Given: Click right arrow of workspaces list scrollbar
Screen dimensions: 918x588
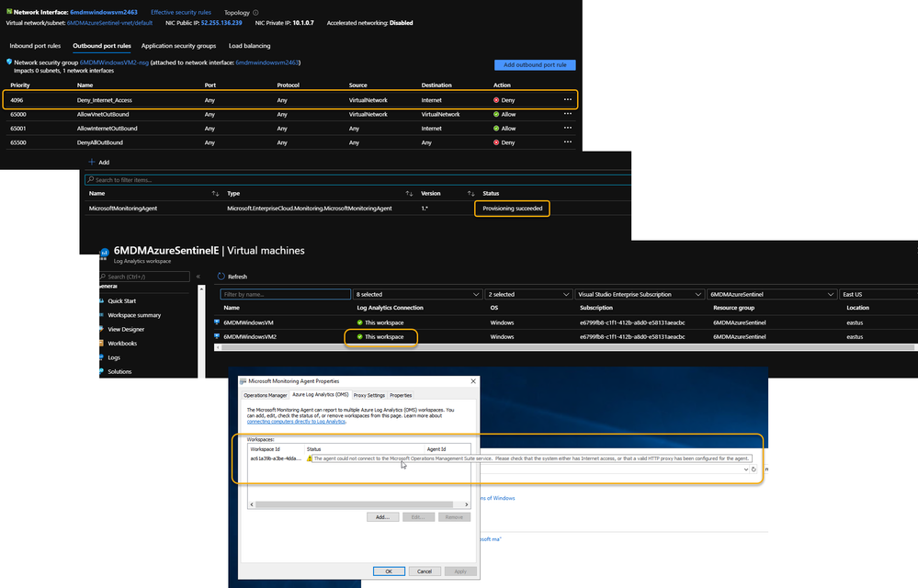Looking at the screenshot, I should [x=467, y=504].
